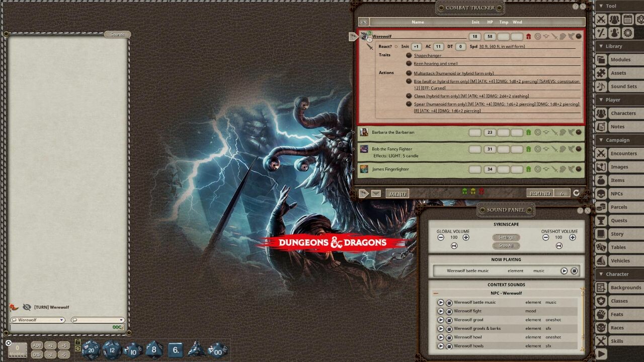This screenshot has width=644, height=362.
Task: Toggle the dice lock icon near the dice tray
Action: [x=78, y=342]
